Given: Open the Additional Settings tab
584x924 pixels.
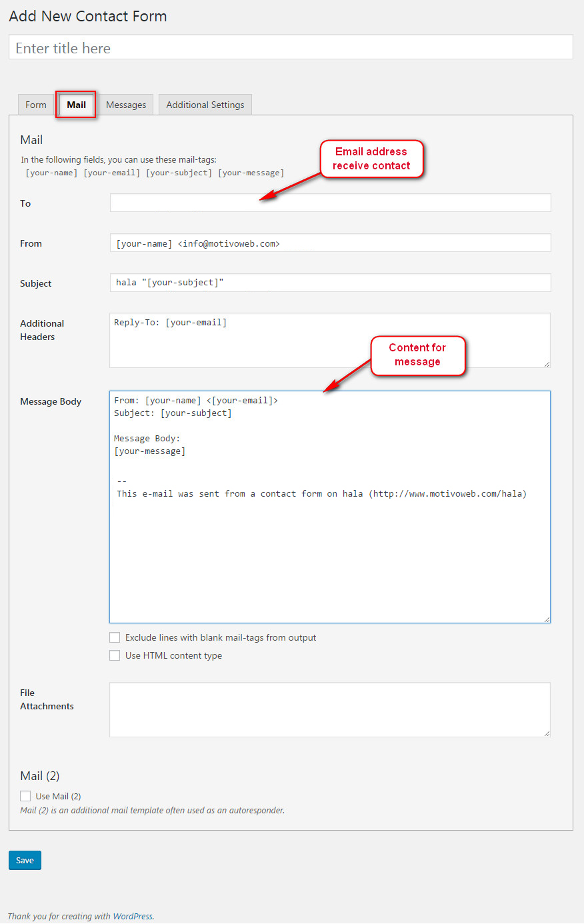Looking at the screenshot, I should (205, 105).
